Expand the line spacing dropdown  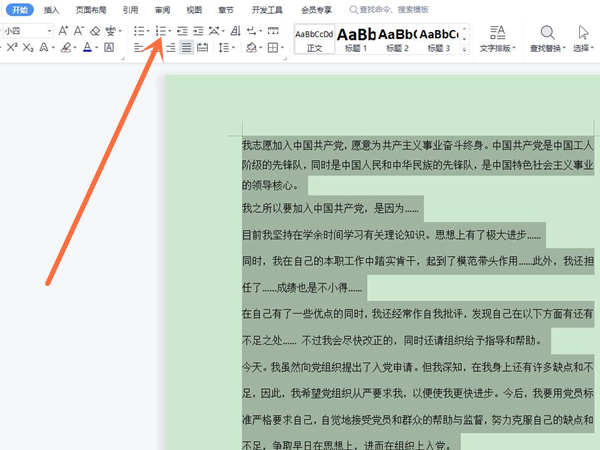[235, 47]
